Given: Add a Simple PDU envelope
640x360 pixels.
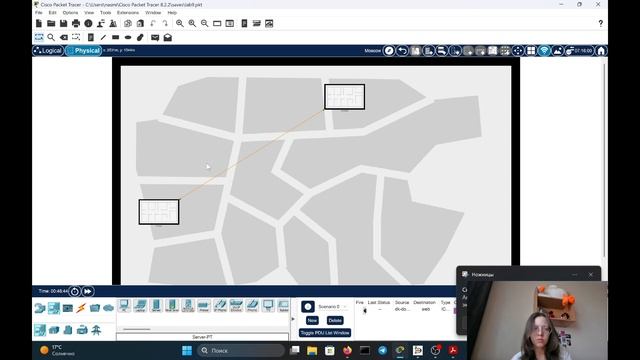Looking at the screenshot, I should point(155,38).
